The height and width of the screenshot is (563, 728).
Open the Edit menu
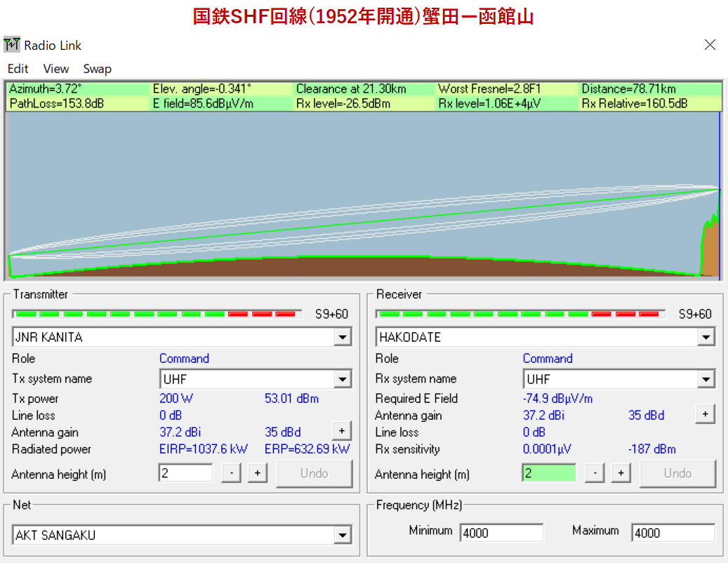(18, 69)
